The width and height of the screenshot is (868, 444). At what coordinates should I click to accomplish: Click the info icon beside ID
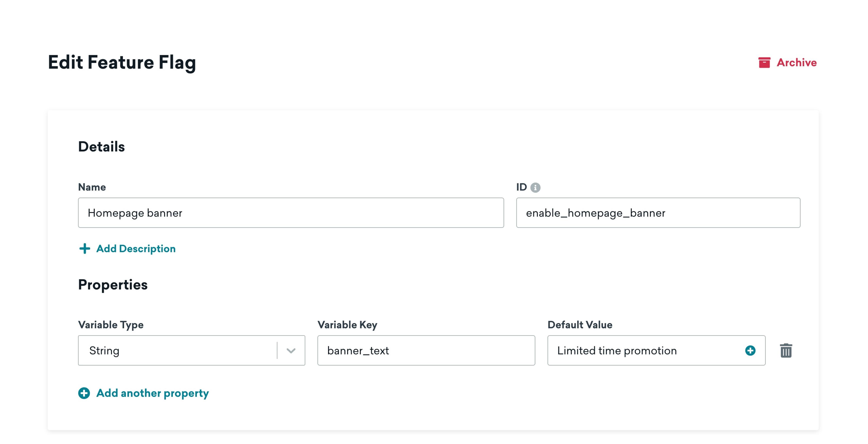[535, 188]
